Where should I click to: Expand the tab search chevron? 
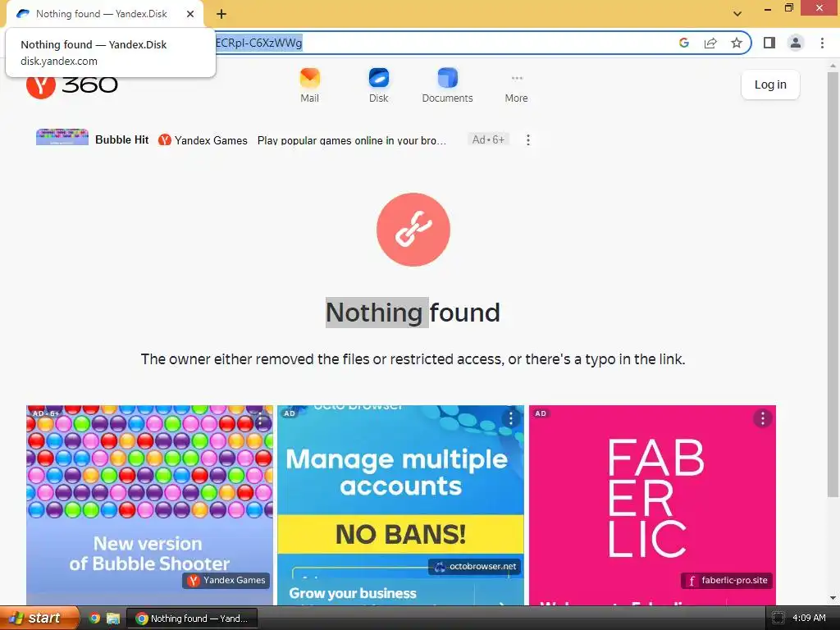tap(737, 14)
